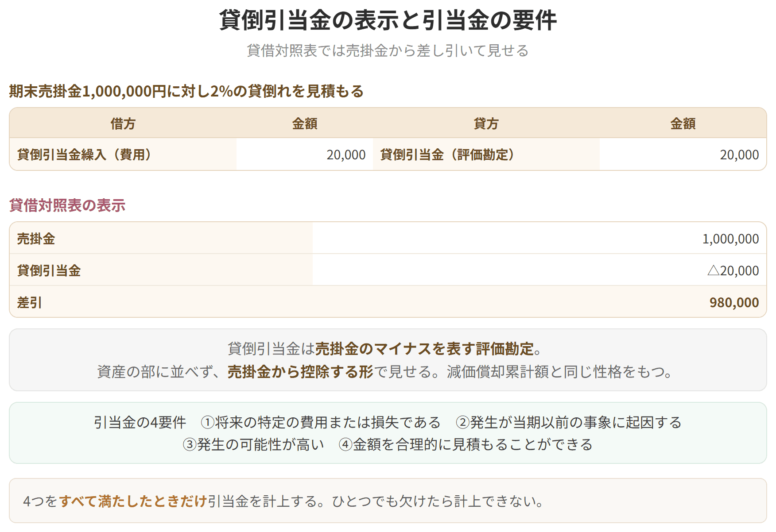This screenshot has width=776, height=532.
Task: Click the 金額 header next to 借方
Action: (x=305, y=123)
